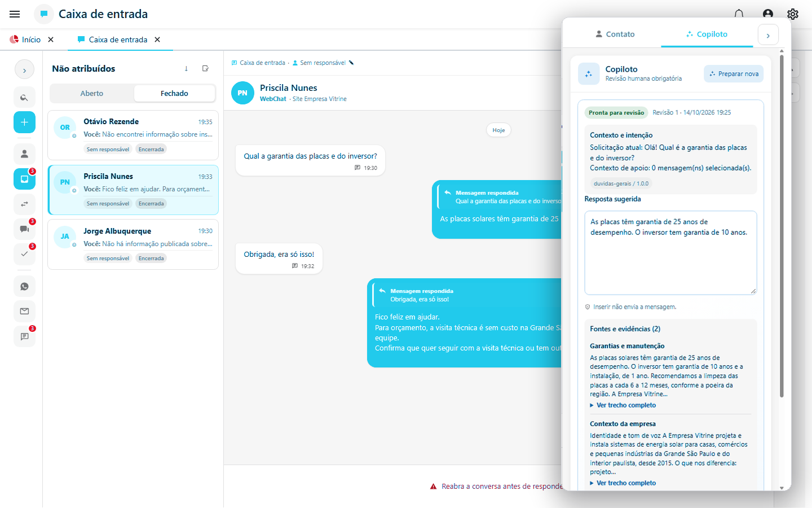Open the transfer arrows icon in sidebar

pyautogui.click(x=24, y=204)
